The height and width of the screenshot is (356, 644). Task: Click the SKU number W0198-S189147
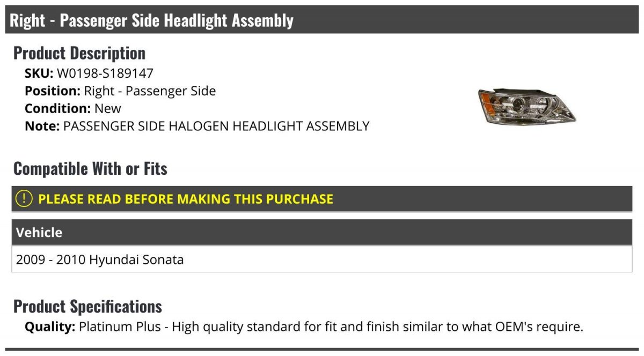click(105, 73)
